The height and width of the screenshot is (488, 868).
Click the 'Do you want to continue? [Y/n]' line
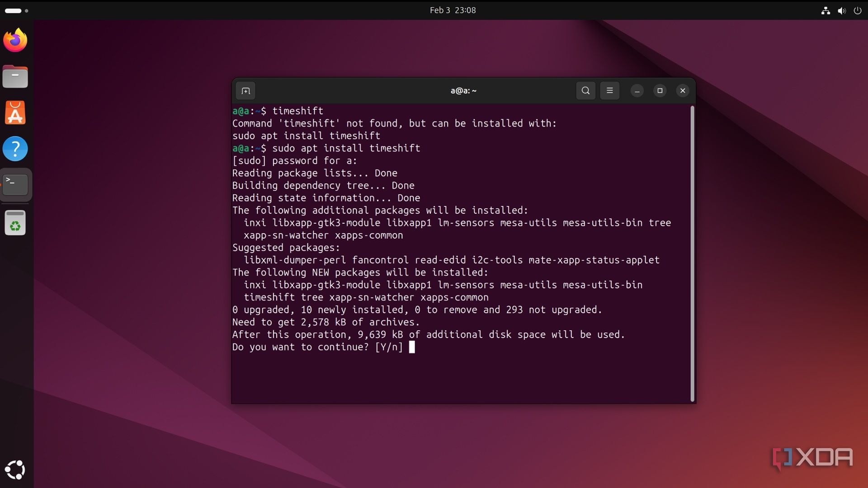[317, 347]
